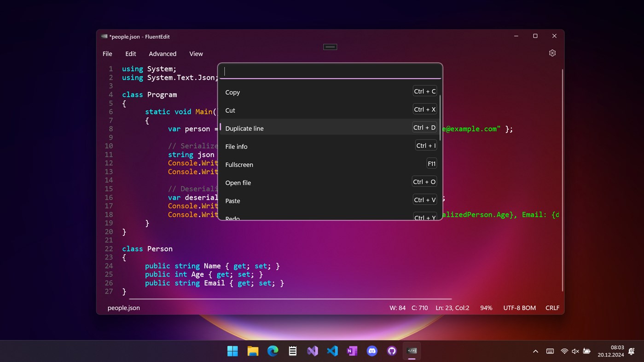Image resolution: width=644 pixels, height=362 pixels.
Task: Choose Open file from the command palette
Action: pyautogui.click(x=330, y=182)
